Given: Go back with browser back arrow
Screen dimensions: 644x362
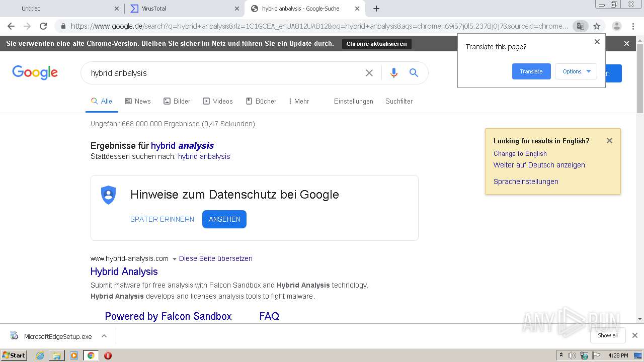Looking at the screenshot, I should (x=11, y=26).
